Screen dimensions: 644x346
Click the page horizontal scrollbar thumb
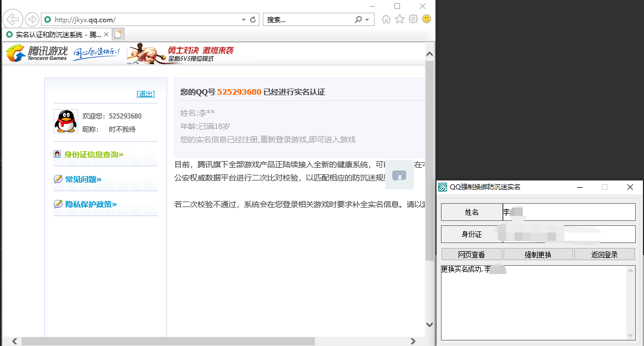[168, 342]
